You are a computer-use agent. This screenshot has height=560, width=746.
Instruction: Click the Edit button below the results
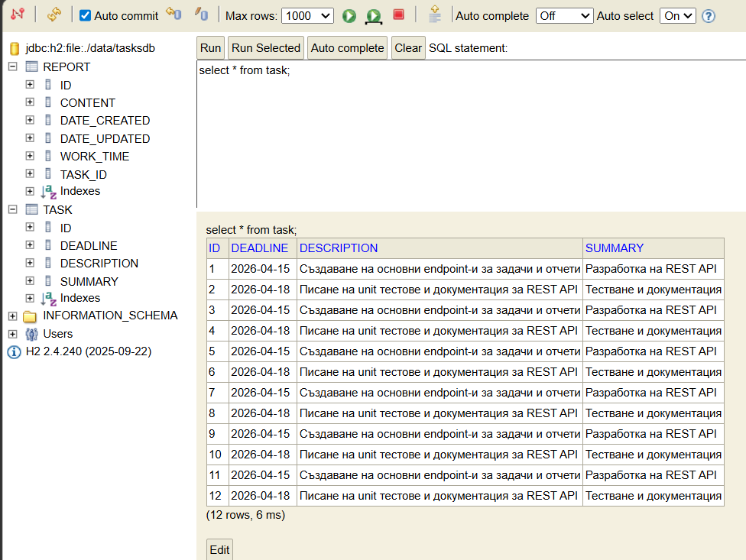click(x=219, y=550)
